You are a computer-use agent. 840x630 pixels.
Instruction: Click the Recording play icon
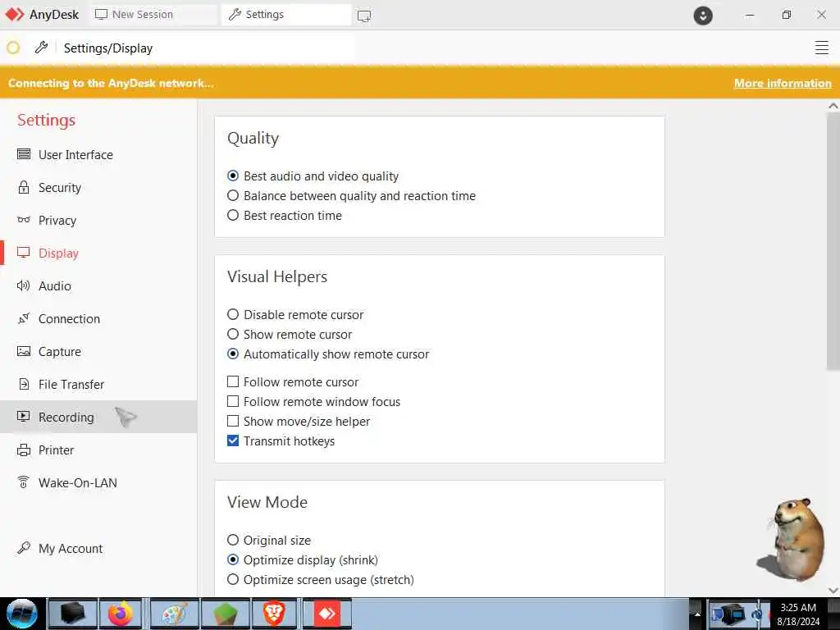click(24, 416)
